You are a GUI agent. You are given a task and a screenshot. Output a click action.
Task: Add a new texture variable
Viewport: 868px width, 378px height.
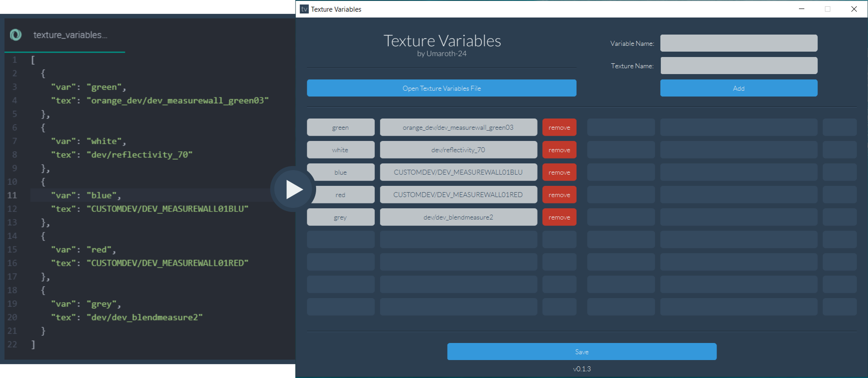coord(739,88)
